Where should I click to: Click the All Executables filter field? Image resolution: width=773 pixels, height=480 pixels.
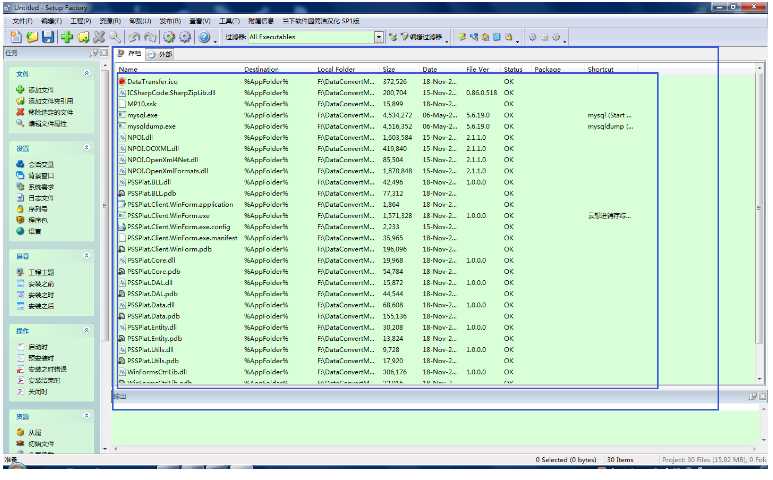(x=311, y=37)
